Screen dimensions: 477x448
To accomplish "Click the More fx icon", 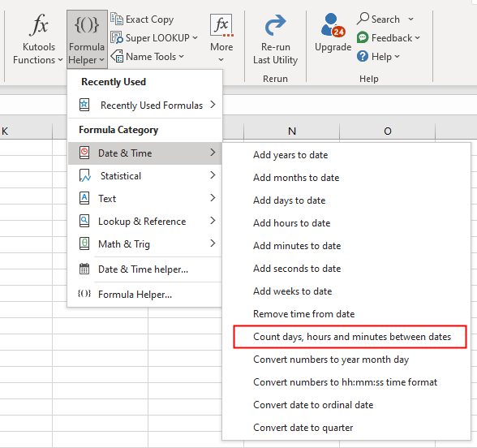I will coord(221,25).
